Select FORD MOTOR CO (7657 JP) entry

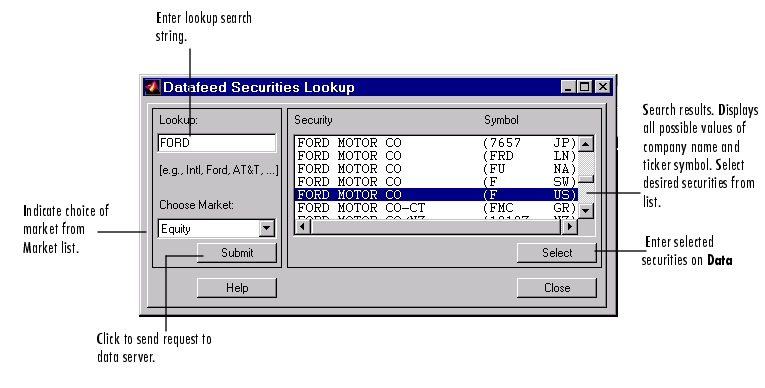tap(437, 143)
